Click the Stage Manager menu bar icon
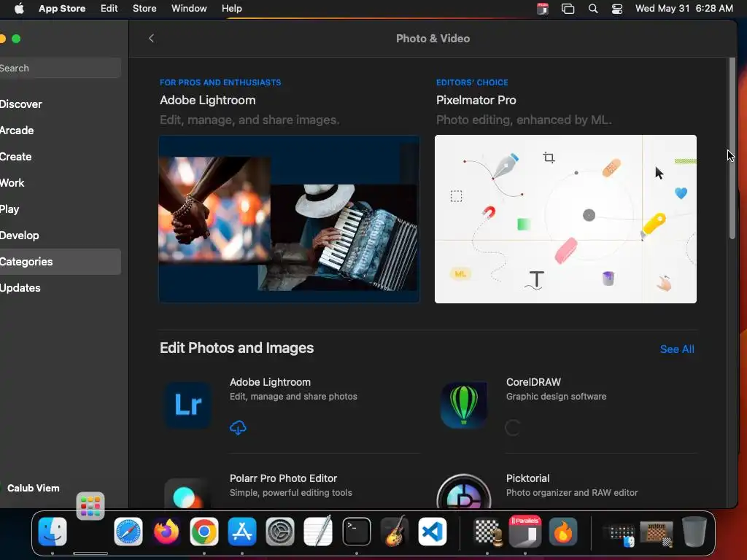The height and width of the screenshot is (560, 747). pos(568,9)
